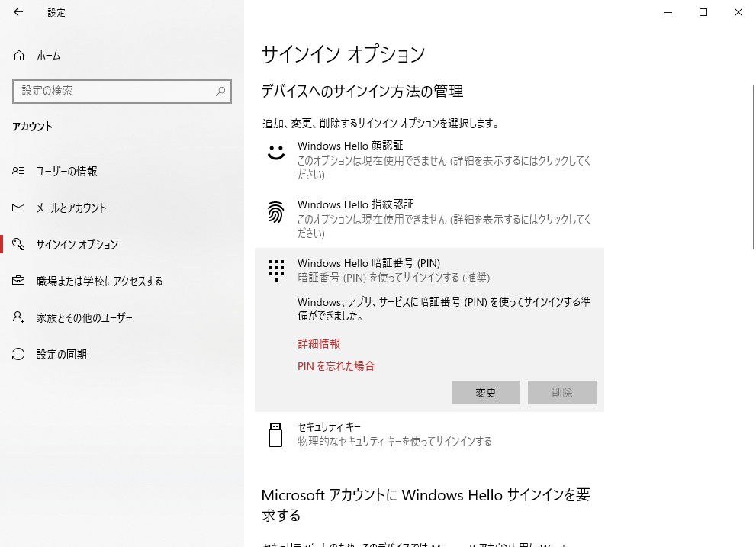Click the 設定 window title text
The width and height of the screenshot is (756, 547).
pyautogui.click(x=56, y=12)
